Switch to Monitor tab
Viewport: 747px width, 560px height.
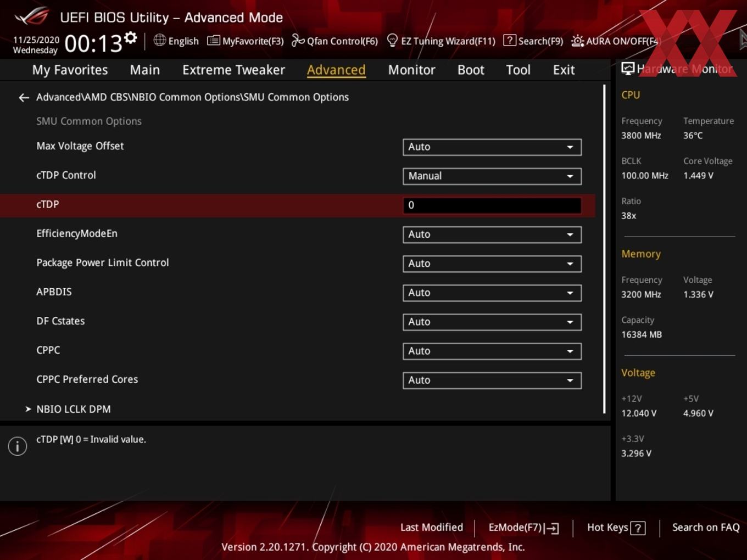(x=411, y=70)
